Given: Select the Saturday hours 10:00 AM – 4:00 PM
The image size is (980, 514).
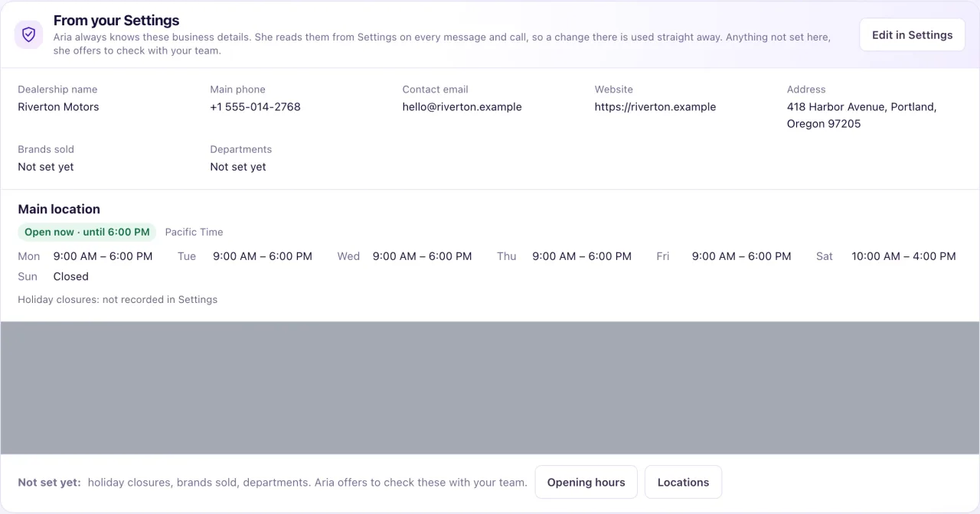Looking at the screenshot, I should tap(903, 256).
